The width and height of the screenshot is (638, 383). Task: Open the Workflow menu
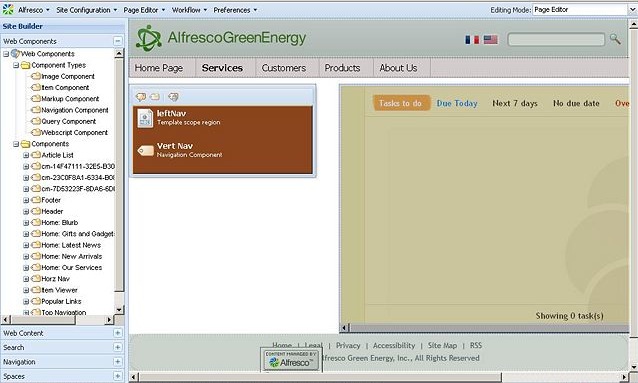pos(189,10)
